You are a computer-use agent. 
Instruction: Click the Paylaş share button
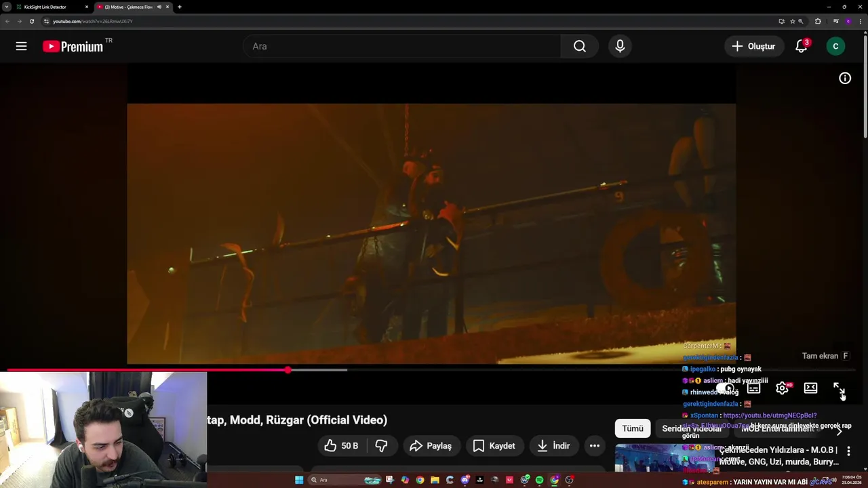[x=431, y=445]
